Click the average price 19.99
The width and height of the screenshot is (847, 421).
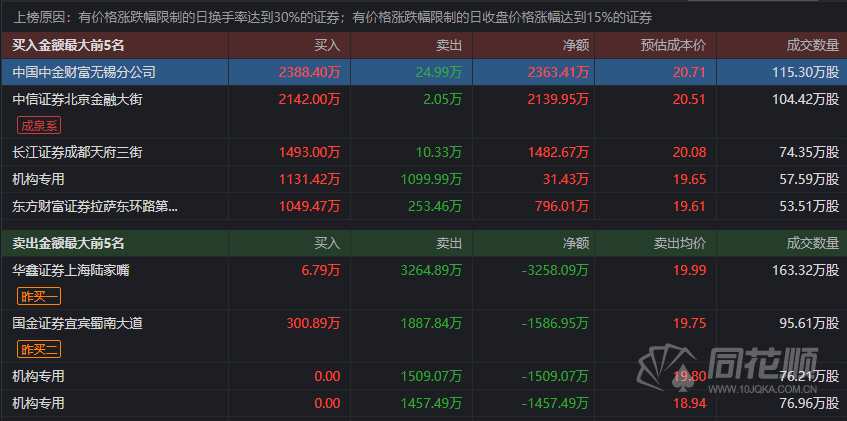[x=690, y=270]
